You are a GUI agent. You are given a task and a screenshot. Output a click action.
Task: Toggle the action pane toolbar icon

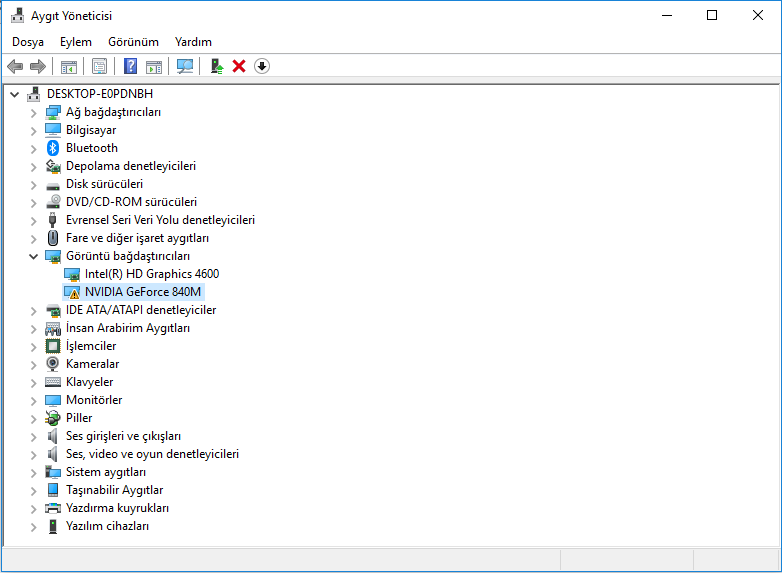coord(154,66)
